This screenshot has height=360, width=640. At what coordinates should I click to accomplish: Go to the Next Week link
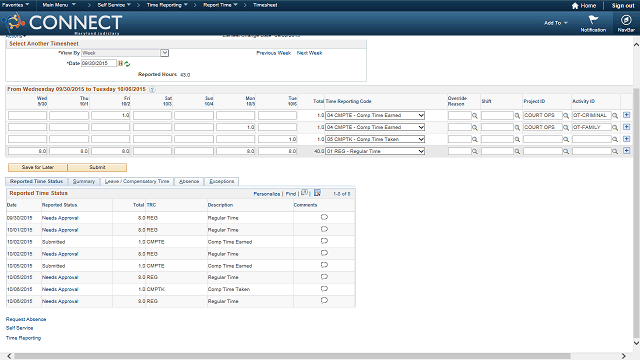[309, 53]
